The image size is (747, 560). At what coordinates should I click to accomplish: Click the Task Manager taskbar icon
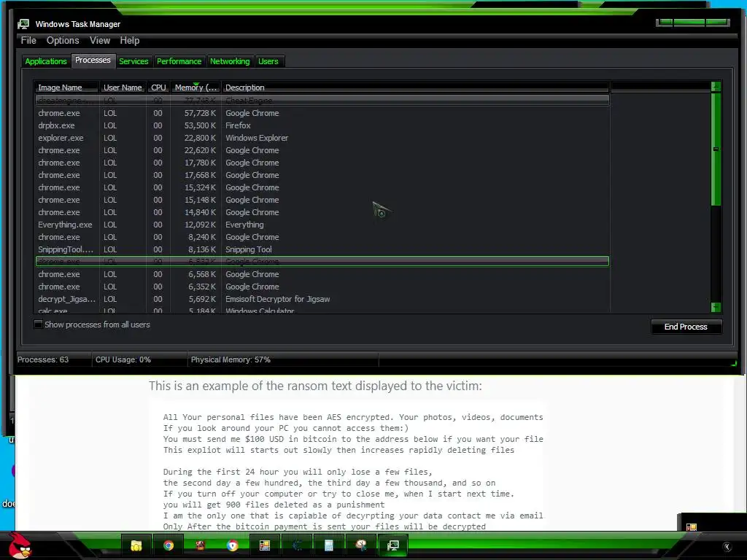[x=393, y=545]
